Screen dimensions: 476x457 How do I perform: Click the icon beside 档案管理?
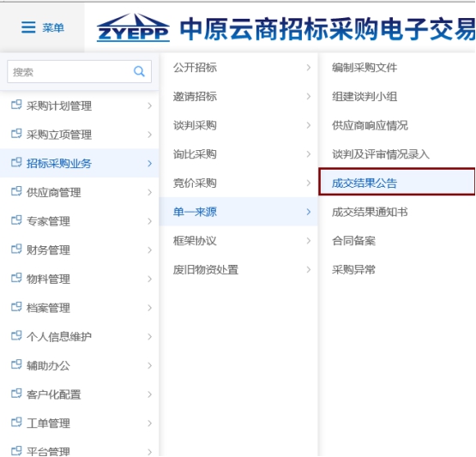click(x=16, y=306)
